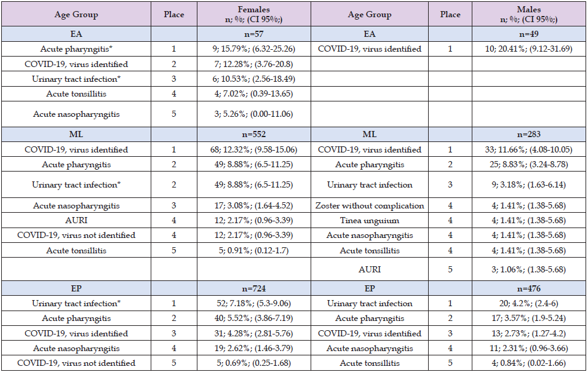Select the n=49 cell
The height and width of the screenshot is (372, 588).
(529, 34)
